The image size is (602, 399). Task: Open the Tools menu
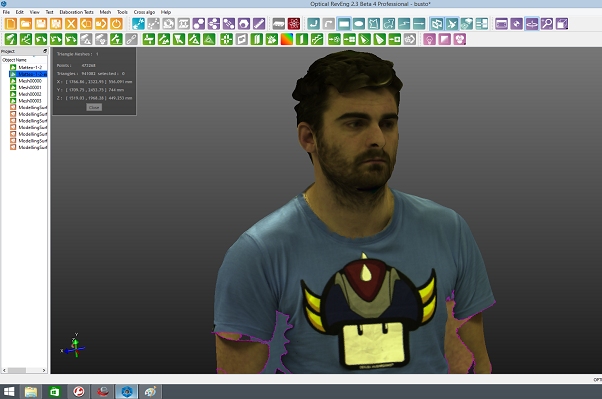tap(122, 12)
